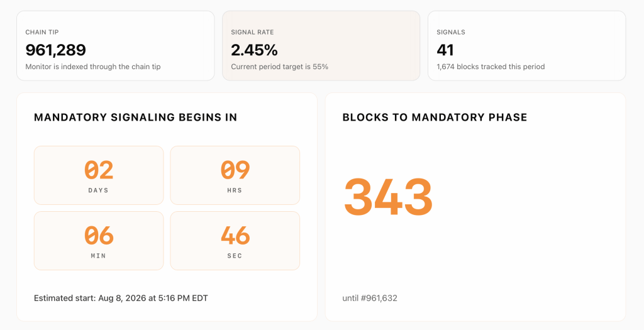This screenshot has width=644, height=330.
Task: Select the Signal Rate 2.45% card
Action: pyautogui.click(x=321, y=45)
